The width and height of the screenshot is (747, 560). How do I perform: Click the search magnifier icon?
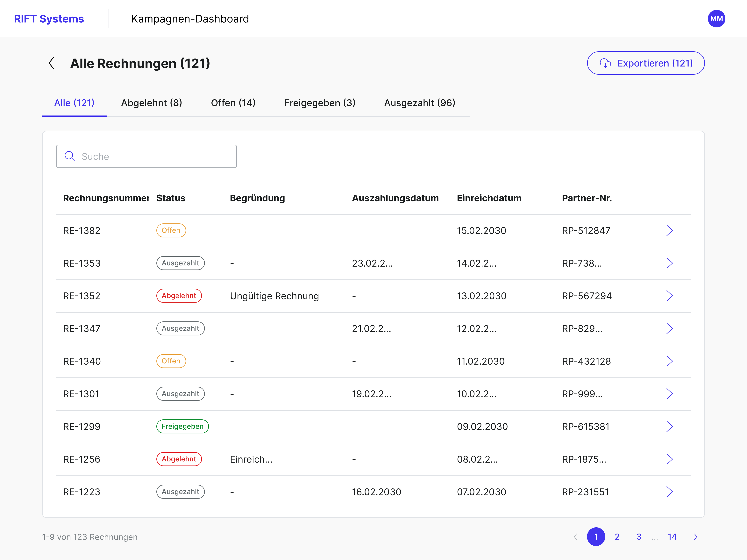70,156
